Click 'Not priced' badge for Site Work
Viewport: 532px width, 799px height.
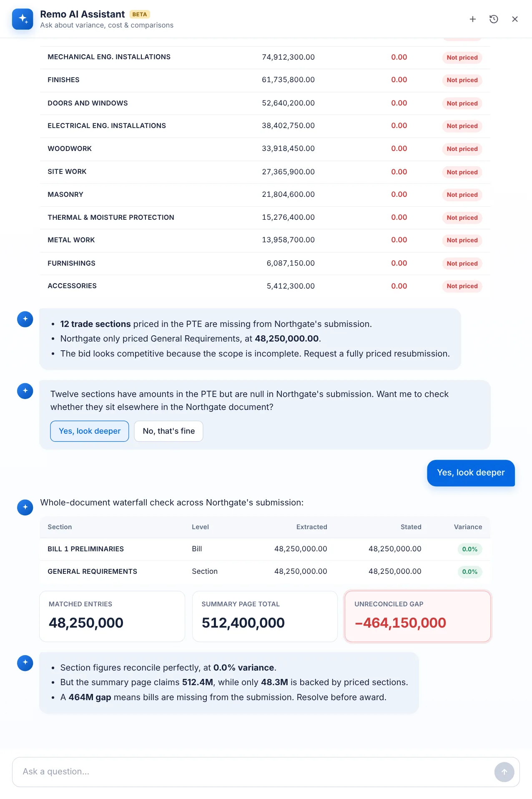point(462,172)
